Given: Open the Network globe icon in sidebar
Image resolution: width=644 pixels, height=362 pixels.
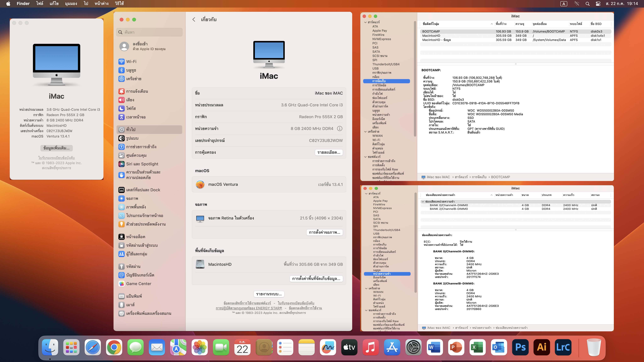Looking at the screenshot, I should [x=122, y=79].
